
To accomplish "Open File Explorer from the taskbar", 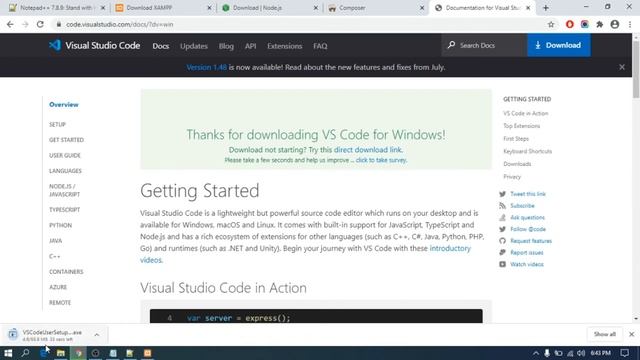I will click(x=60, y=353).
